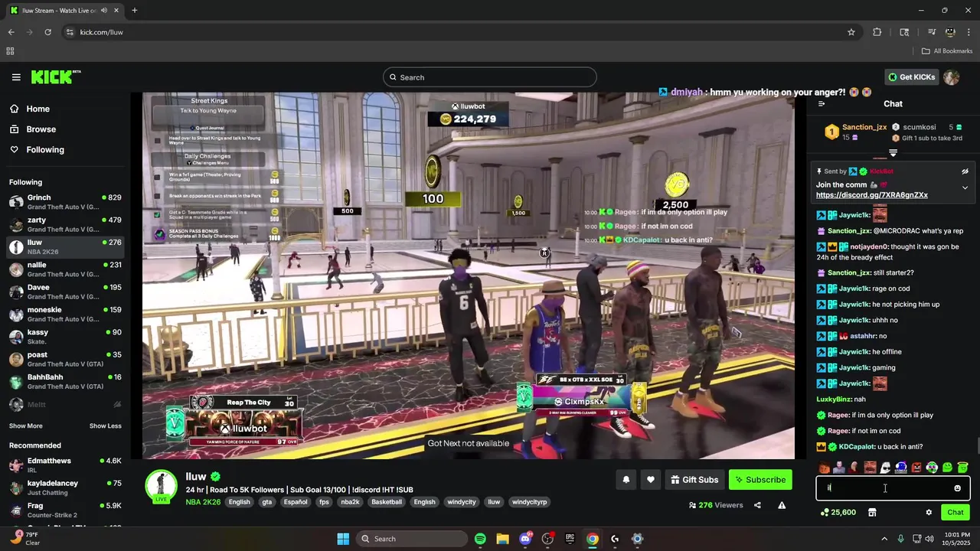Hide the pinned message with eye-slash icon
The width and height of the screenshot is (980, 551).
point(965,171)
